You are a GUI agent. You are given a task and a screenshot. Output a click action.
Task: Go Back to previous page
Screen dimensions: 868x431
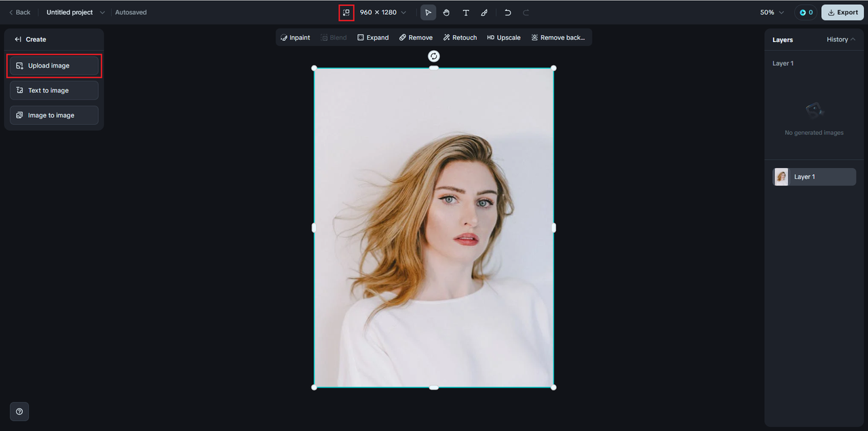[19, 12]
